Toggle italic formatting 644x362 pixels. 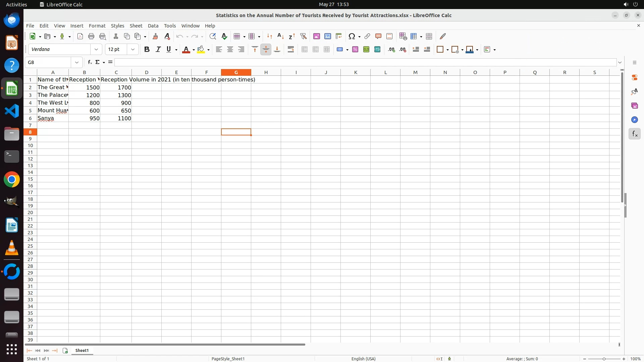tap(158, 49)
